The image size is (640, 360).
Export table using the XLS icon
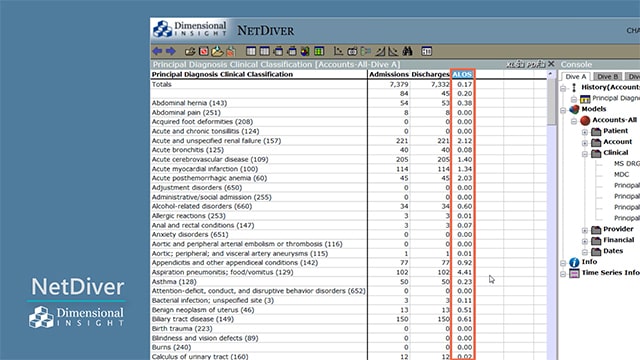(x=515, y=64)
